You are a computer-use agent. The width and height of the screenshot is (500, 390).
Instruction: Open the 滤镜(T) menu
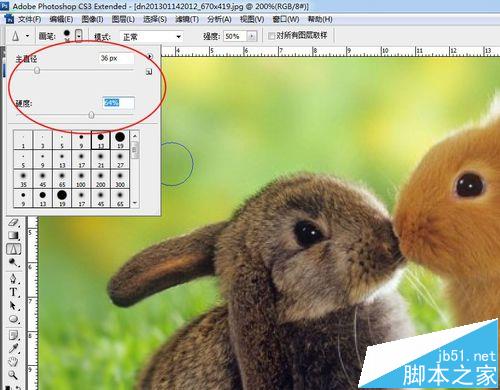point(187,19)
